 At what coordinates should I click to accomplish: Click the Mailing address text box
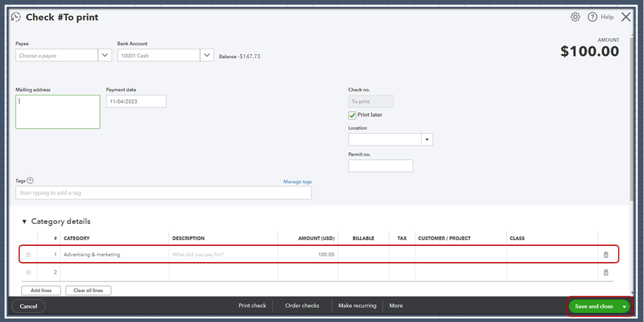58,112
